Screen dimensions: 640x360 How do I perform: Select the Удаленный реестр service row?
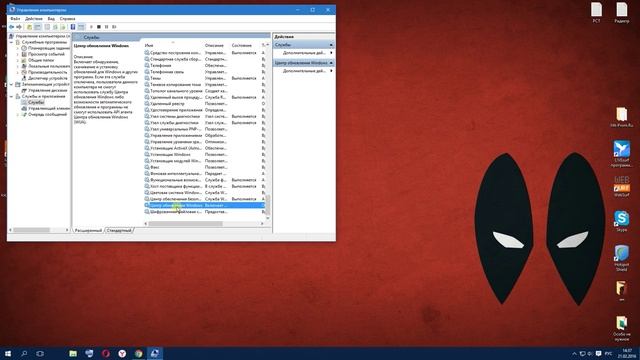click(x=205, y=104)
